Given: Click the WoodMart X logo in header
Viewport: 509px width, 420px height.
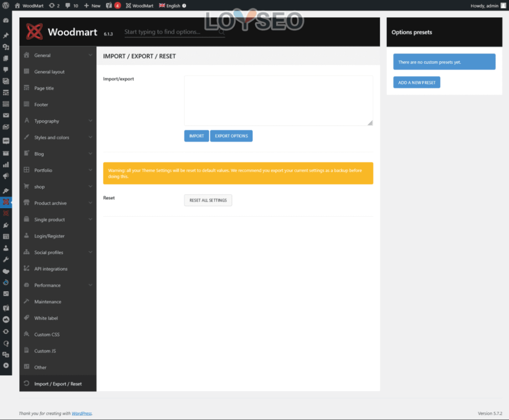Looking at the screenshot, I should click(x=35, y=32).
